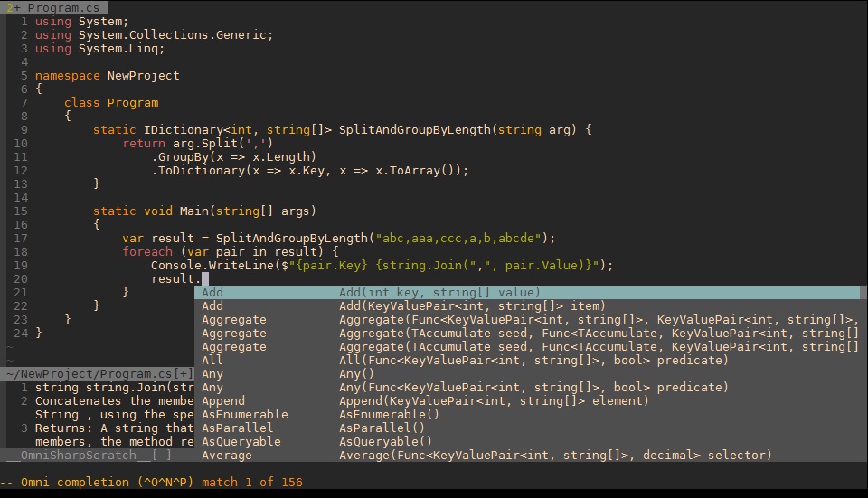Select the Append completion entry
The width and height of the screenshot is (868, 498).
click(x=223, y=400)
